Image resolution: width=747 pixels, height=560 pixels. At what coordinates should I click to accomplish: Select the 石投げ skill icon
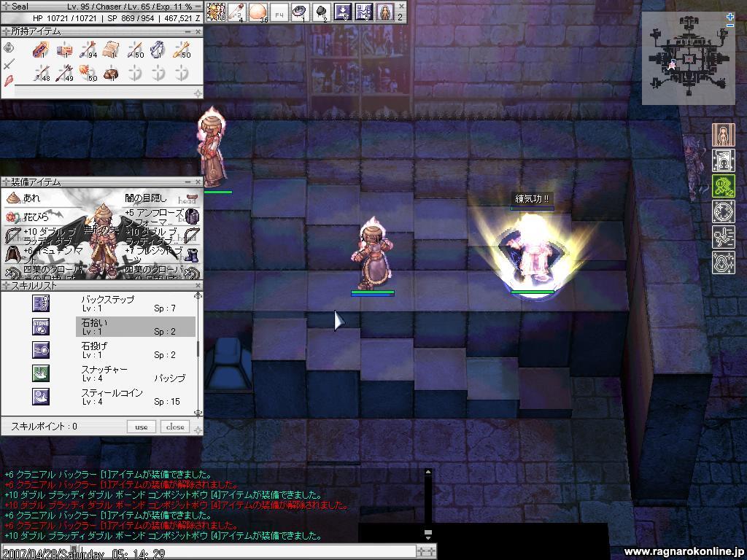click(41, 350)
